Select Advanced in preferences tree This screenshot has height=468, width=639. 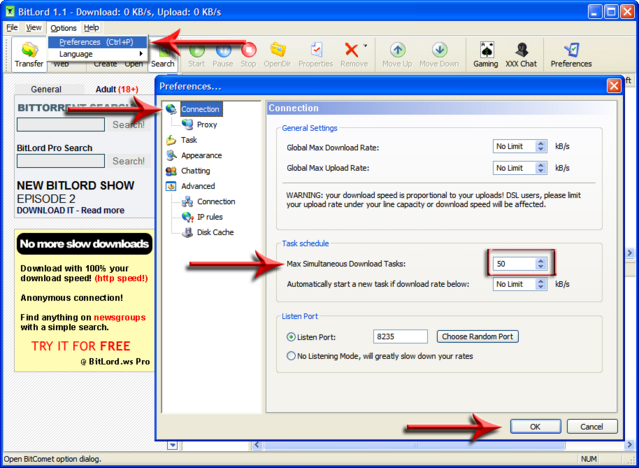[x=198, y=186]
